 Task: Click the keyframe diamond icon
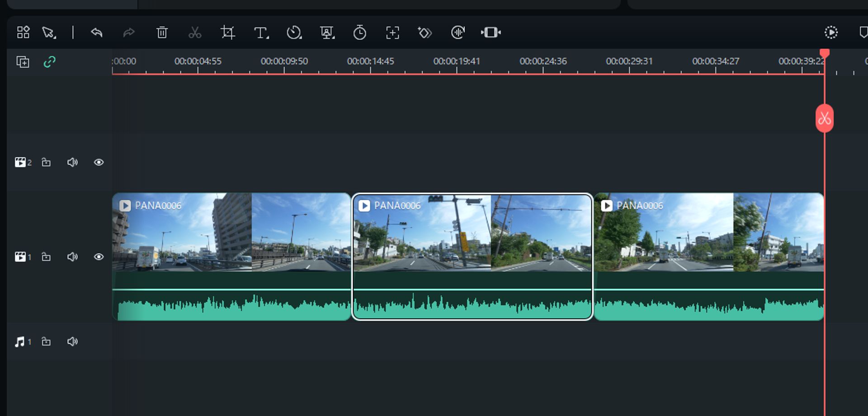pyautogui.click(x=425, y=33)
